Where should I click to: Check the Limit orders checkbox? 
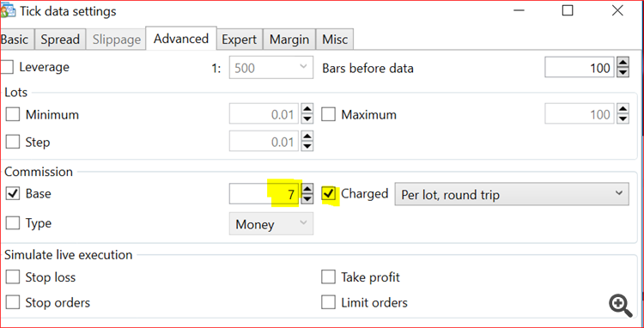click(328, 303)
